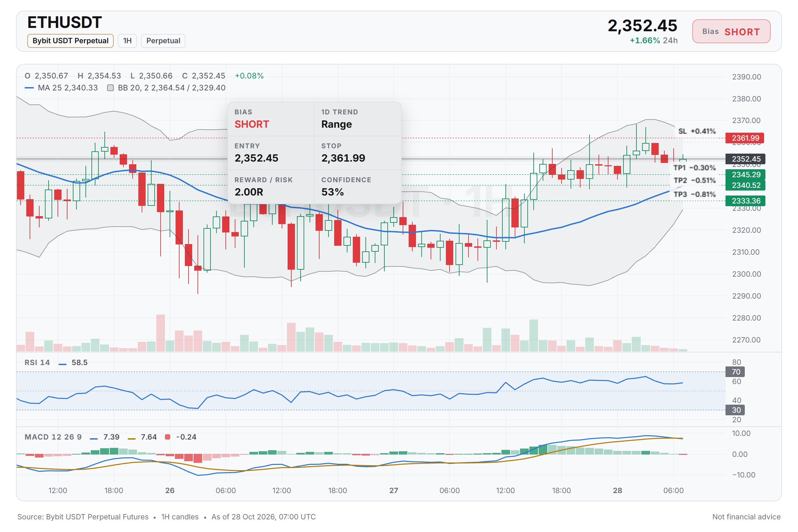798x532 pixels.
Task: Click the Not financial advice footer text
Action: (746, 517)
